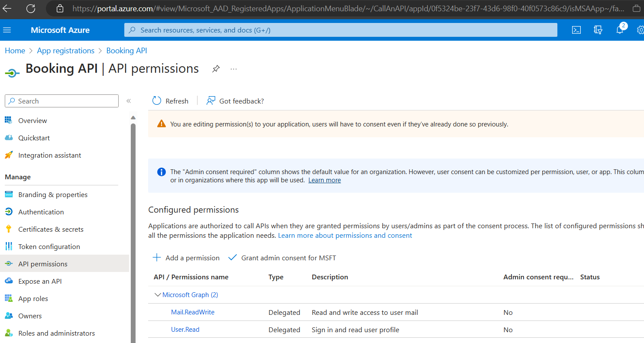The height and width of the screenshot is (343, 644).
Task: Open the Azure portal hamburger menu
Action: click(7, 30)
